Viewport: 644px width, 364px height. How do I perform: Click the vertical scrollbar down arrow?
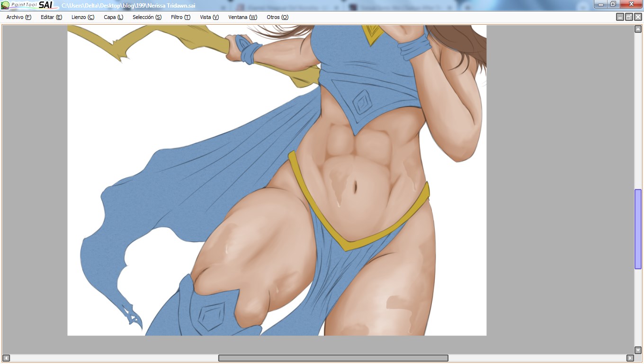pos(638,350)
